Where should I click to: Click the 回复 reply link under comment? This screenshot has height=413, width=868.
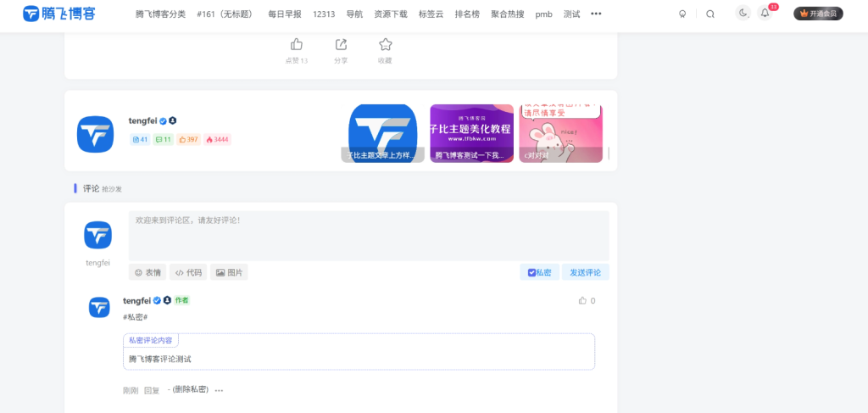(152, 391)
